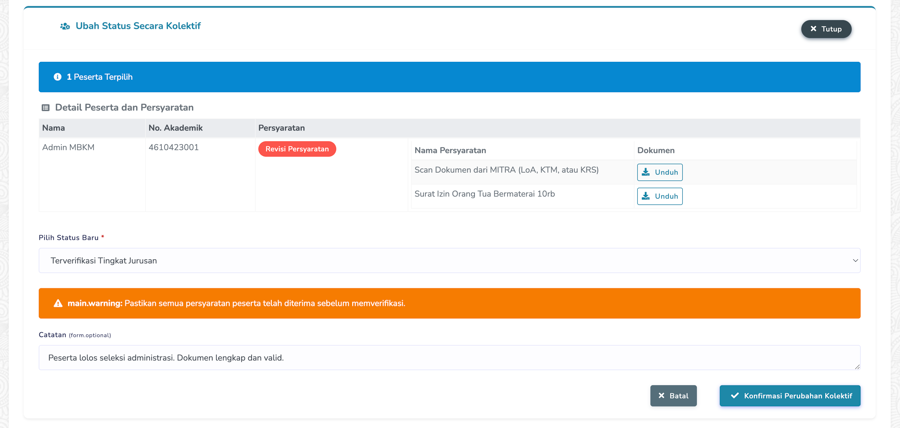Click the list icon beside Detail Peserta heading
The image size is (900, 428).
(45, 108)
